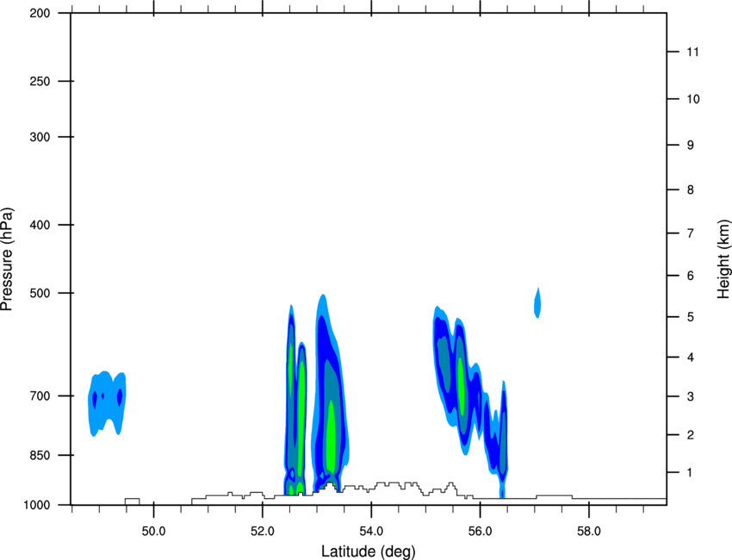Click the 5 km height label
732x560 pixels.
[x=691, y=317]
